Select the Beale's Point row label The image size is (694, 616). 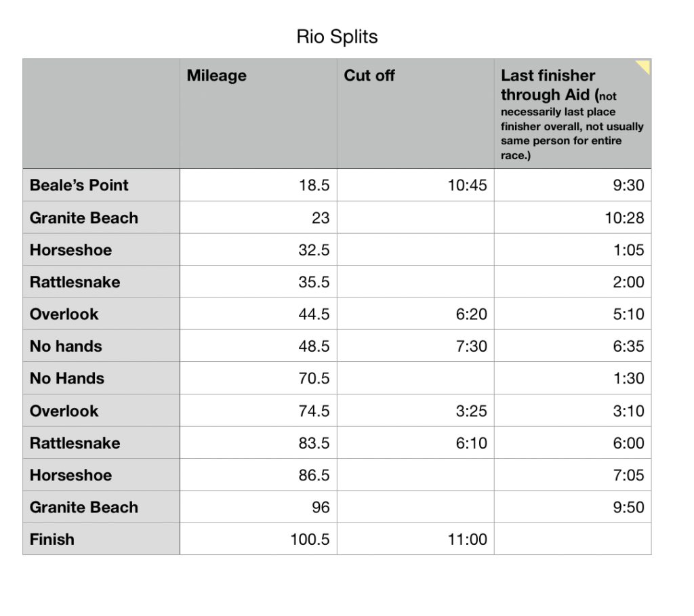click(102, 185)
